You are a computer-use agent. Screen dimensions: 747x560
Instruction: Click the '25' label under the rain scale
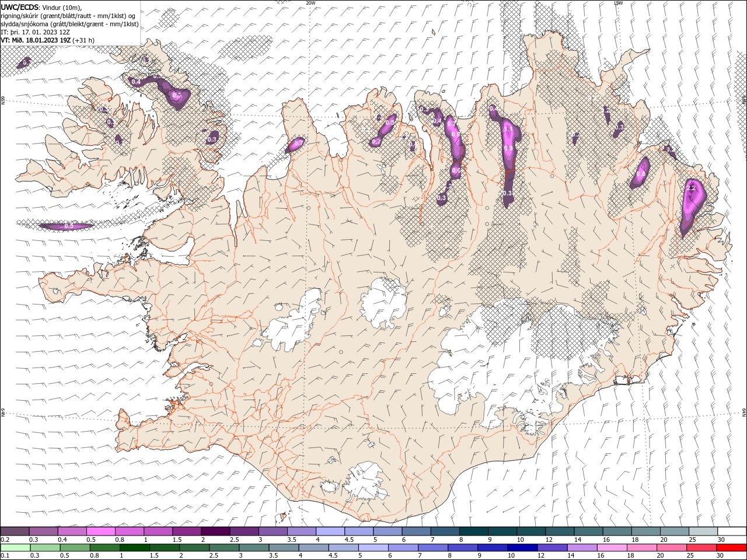[691, 556]
